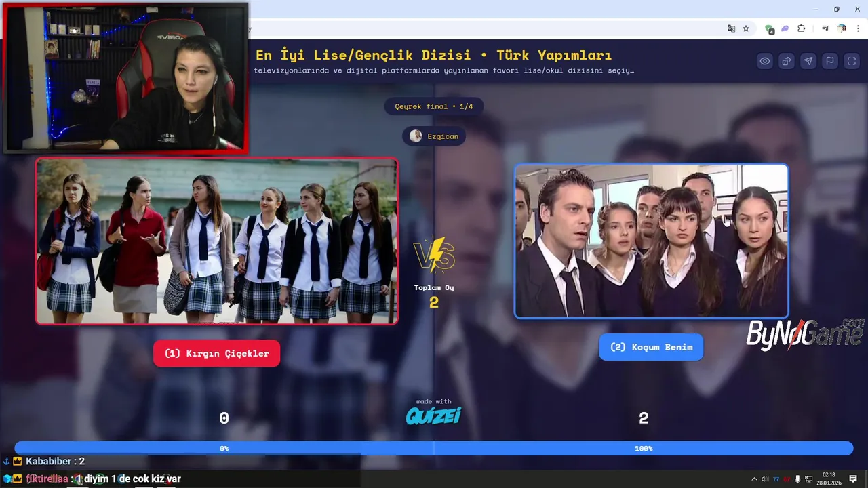Click the vote count 2 under Koçum Benim
This screenshot has width=868, height=488.
[644, 418]
